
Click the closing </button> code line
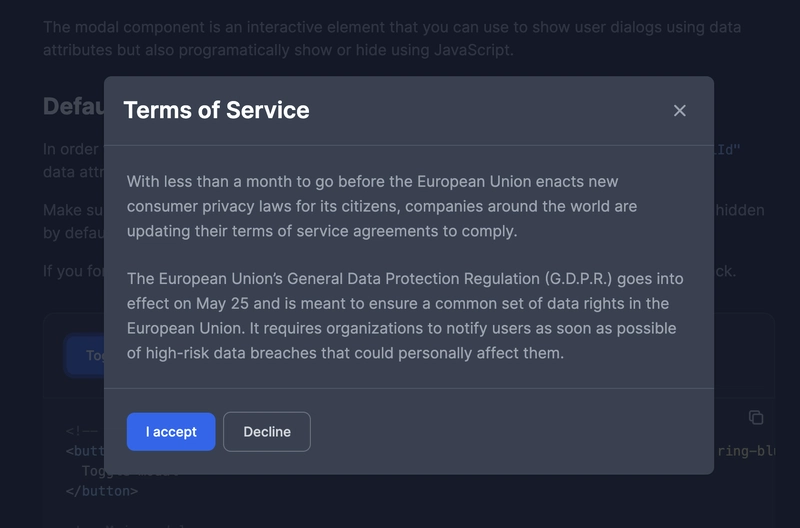pos(101,491)
